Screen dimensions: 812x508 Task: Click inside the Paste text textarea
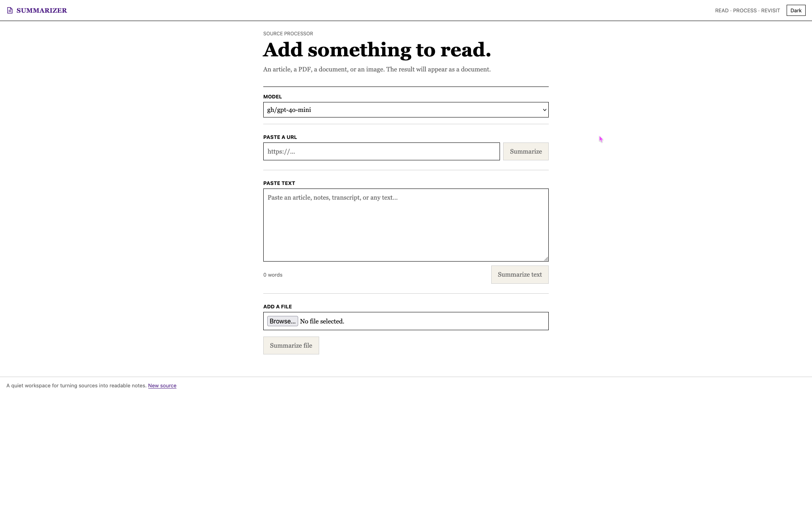point(406,225)
